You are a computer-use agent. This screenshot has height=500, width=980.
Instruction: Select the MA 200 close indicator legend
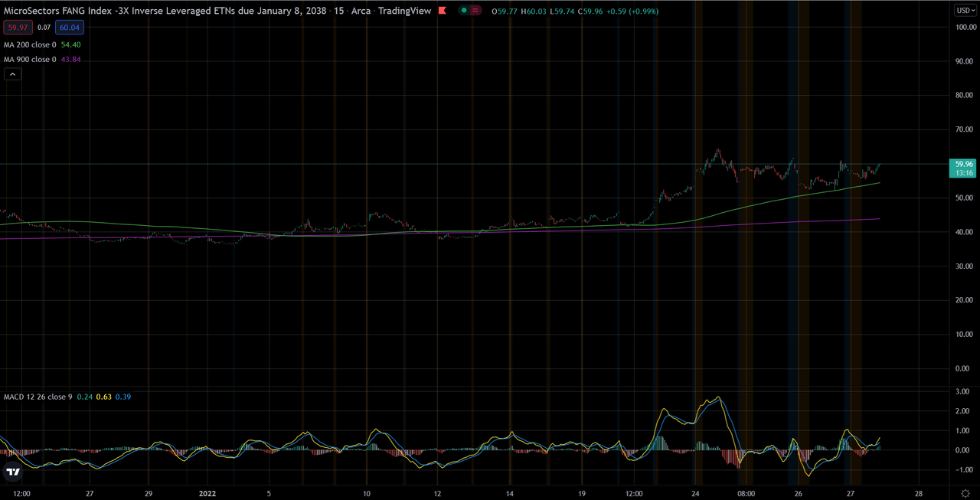click(x=41, y=45)
